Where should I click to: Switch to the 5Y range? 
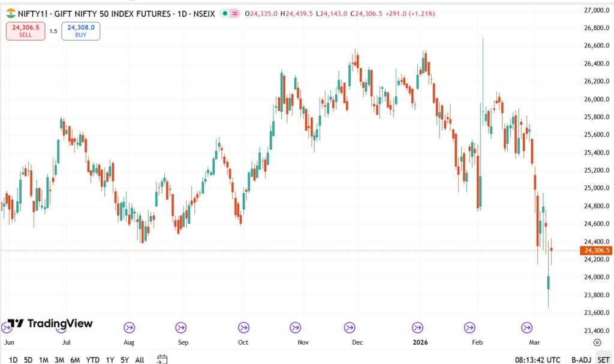pyautogui.click(x=124, y=360)
